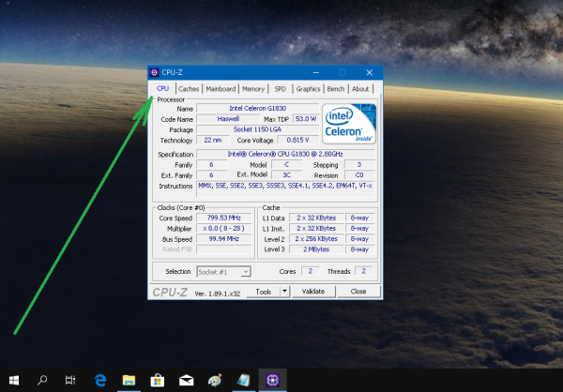Click the Intel Celeron inside logo
The image size is (563, 392).
tap(349, 124)
